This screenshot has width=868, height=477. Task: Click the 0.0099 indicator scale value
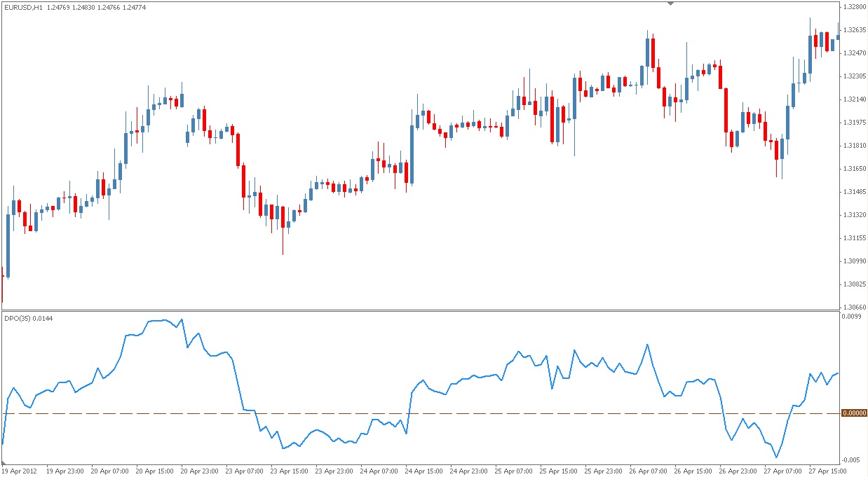853,317
